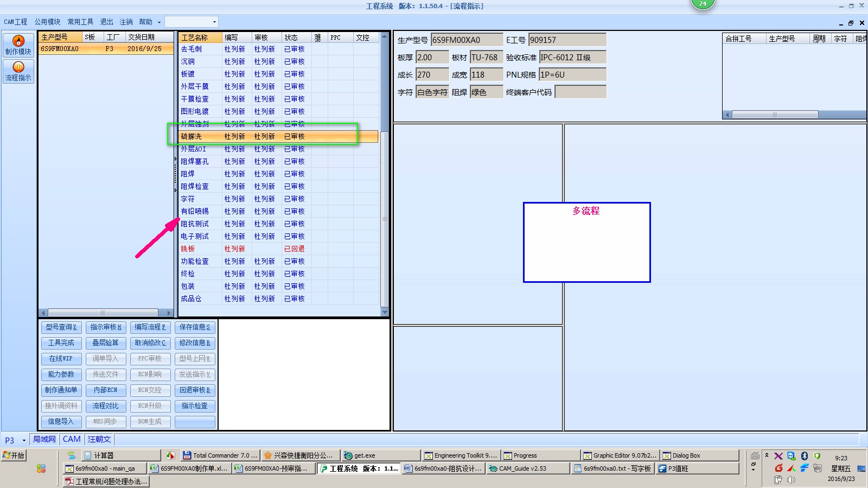This screenshot has width=868, height=488.
Task: Click the 退出 menu item
Action: [x=106, y=22]
